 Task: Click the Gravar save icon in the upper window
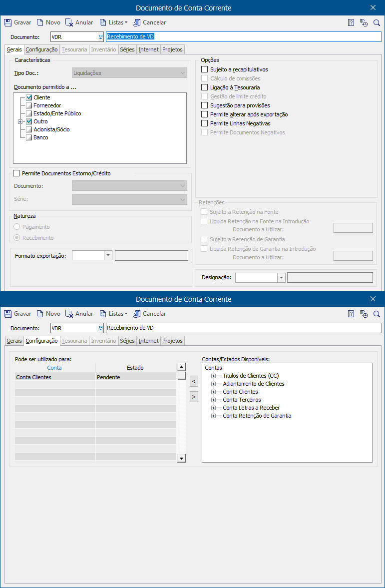tap(7, 22)
